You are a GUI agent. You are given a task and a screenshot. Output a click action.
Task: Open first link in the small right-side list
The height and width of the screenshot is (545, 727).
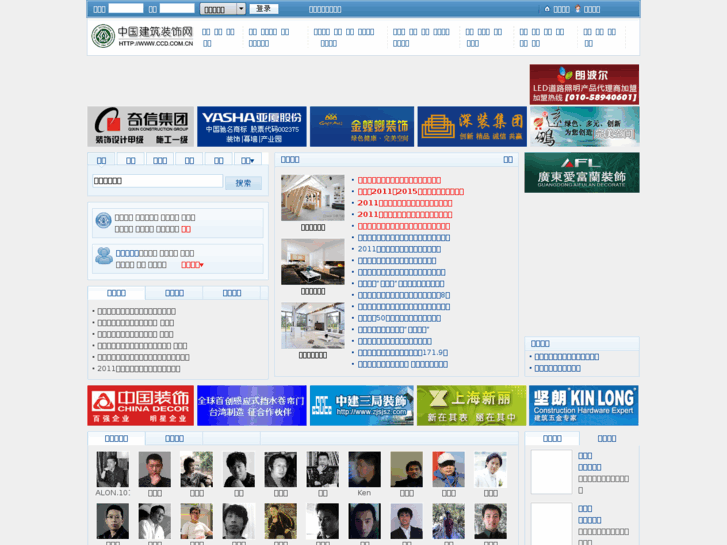tap(567, 357)
